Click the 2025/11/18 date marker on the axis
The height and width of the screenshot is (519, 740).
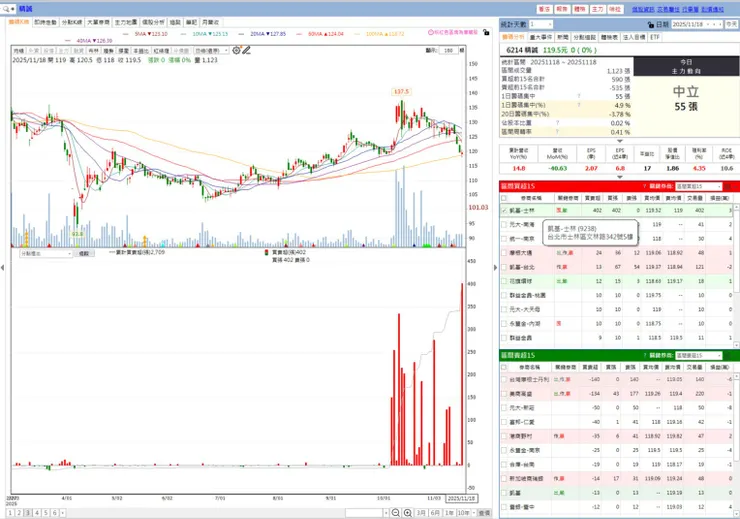[461, 498]
